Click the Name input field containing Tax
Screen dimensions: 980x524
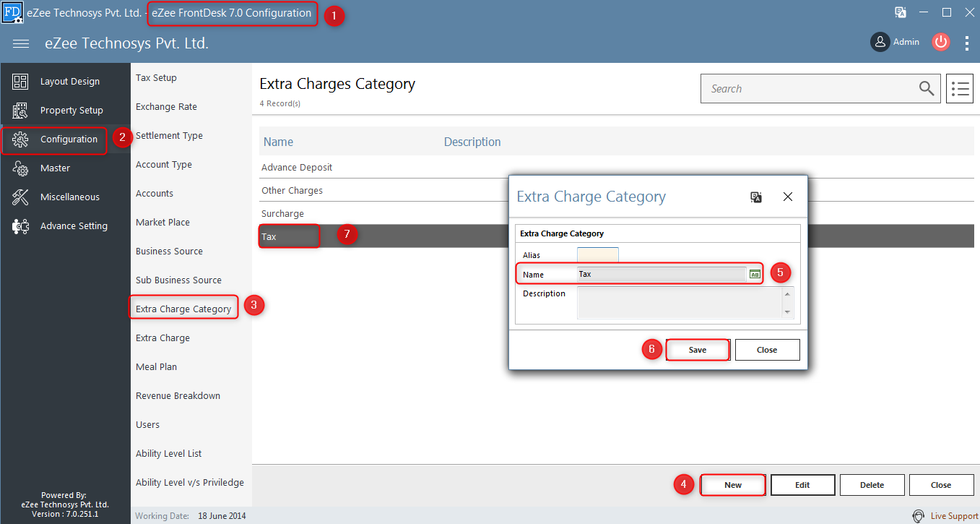point(662,274)
